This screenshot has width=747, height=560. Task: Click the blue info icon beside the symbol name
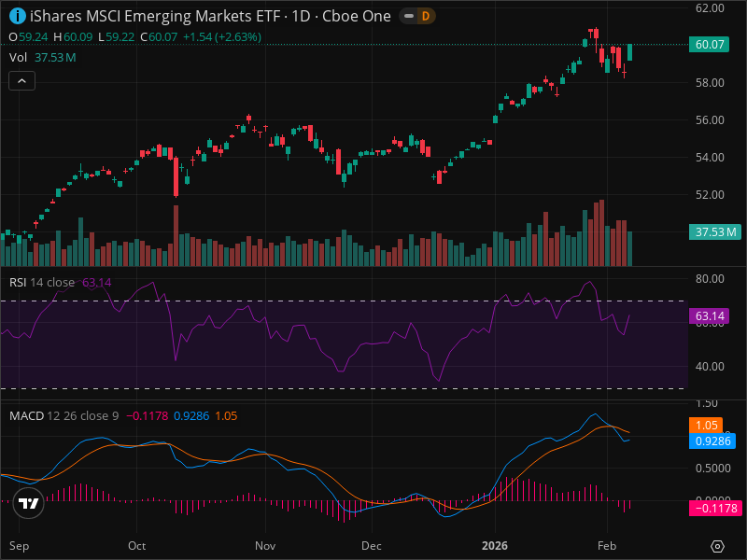click(x=18, y=16)
